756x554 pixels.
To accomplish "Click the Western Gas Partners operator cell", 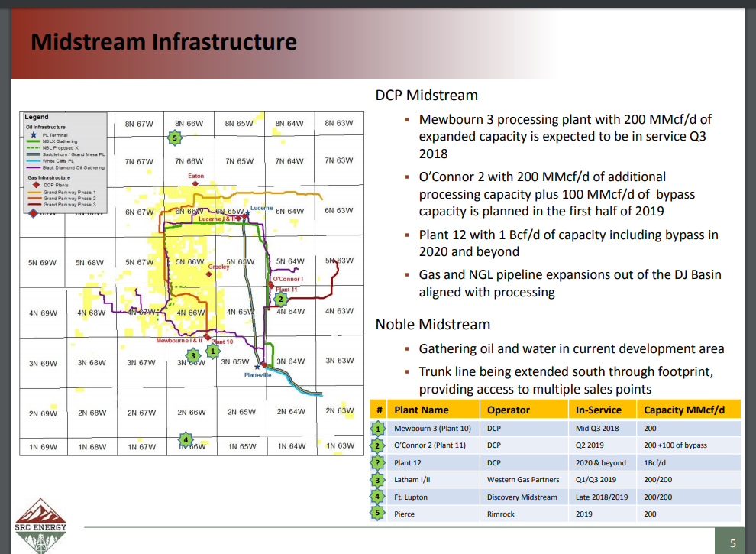I will tap(523, 480).
